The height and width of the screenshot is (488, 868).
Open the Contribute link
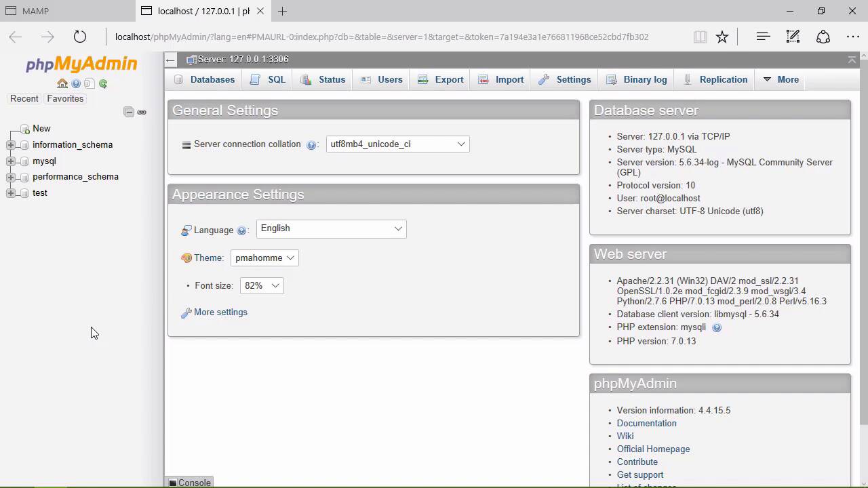coord(637,462)
